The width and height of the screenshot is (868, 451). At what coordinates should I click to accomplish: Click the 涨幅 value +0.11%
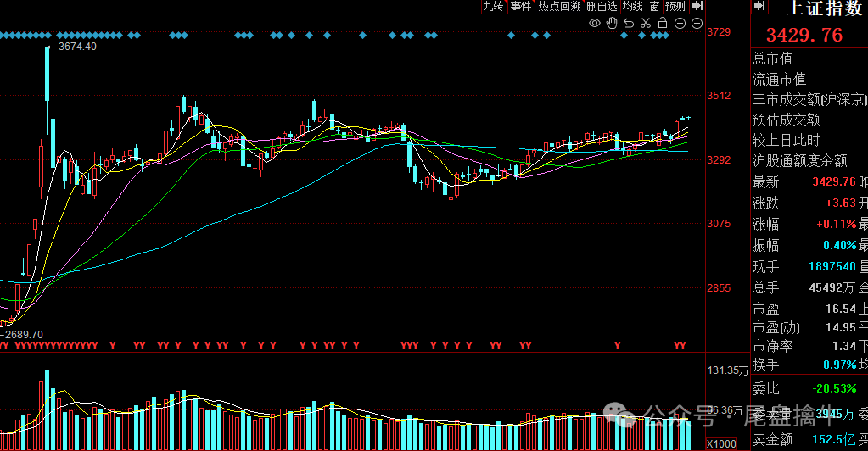[837, 224]
